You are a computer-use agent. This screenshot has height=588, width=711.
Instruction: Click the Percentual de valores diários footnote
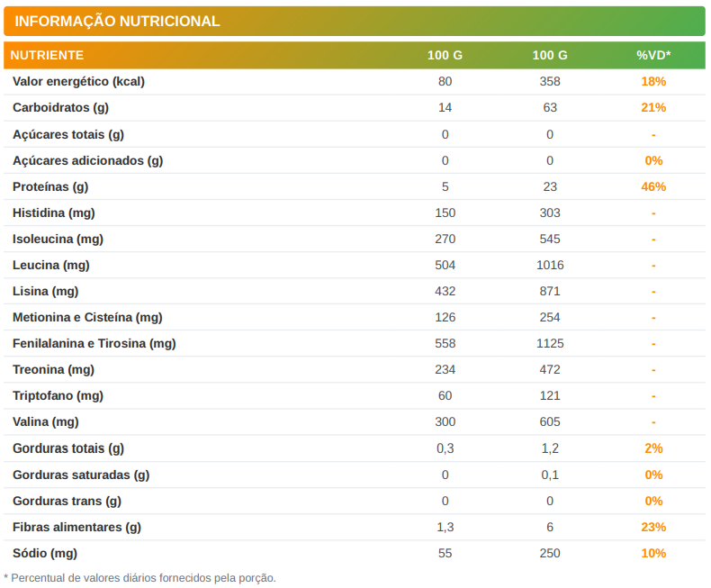click(x=139, y=577)
